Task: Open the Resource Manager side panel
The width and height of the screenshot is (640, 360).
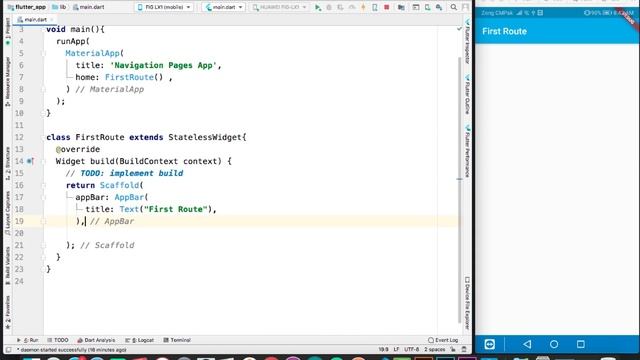Action: [x=8, y=82]
